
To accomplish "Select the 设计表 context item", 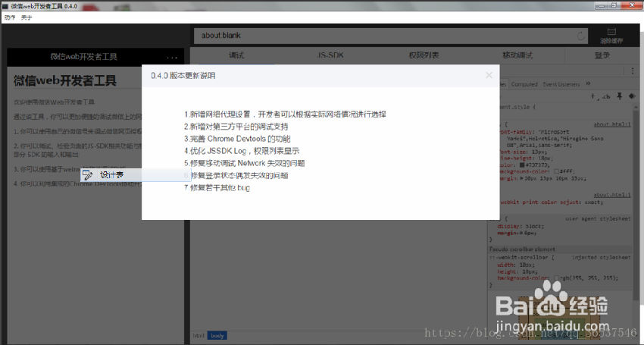I will [111, 175].
